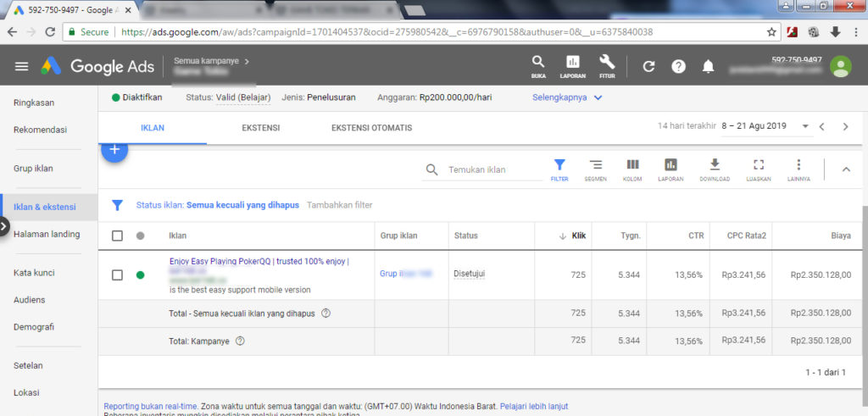Tick checkbox for Enjoy Easy Playing PokerQQ ad
The height and width of the screenshot is (416, 868).
[x=117, y=275]
